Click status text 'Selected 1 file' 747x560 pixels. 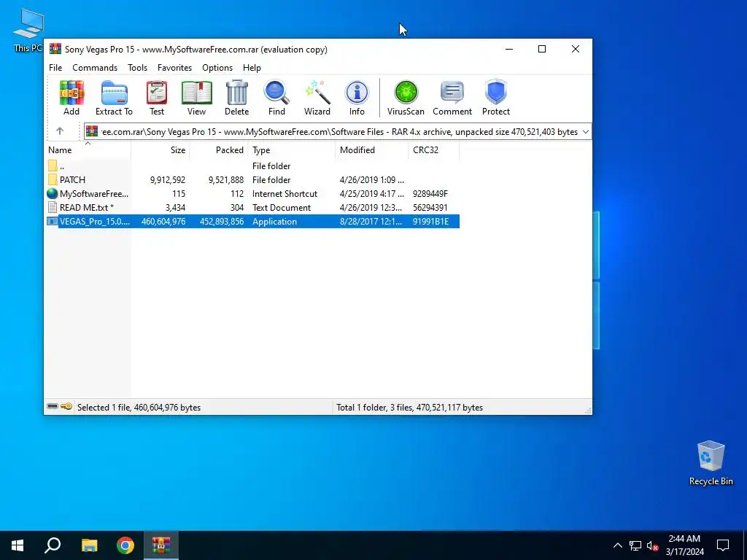click(x=139, y=408)
